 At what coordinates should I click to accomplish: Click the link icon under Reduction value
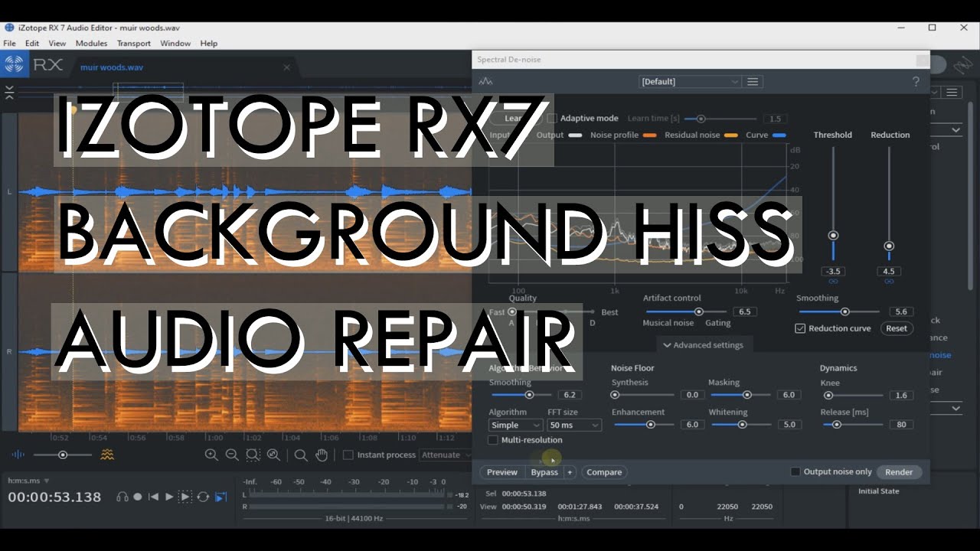889,282
